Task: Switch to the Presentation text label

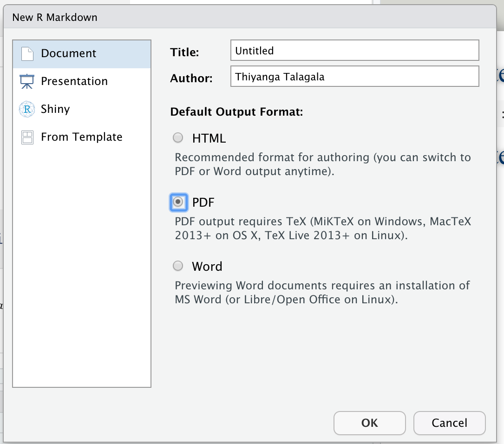Action: pyautogui.click(x=74, y=81)
